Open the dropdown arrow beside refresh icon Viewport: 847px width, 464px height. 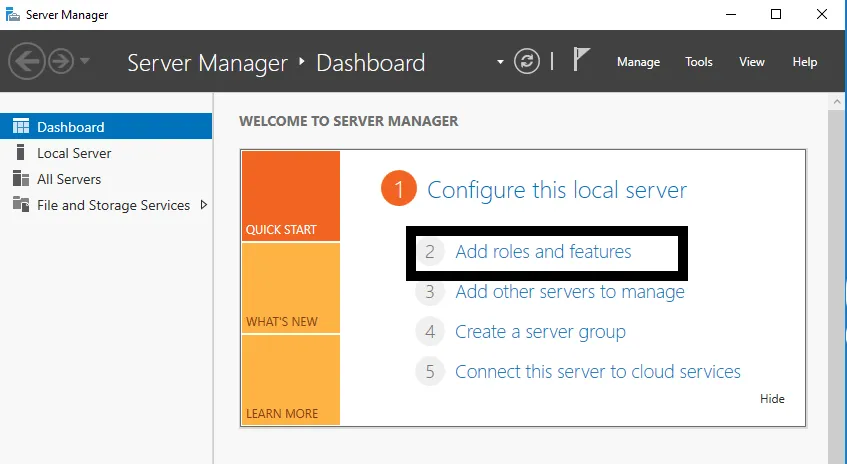(x=500, y=62)
